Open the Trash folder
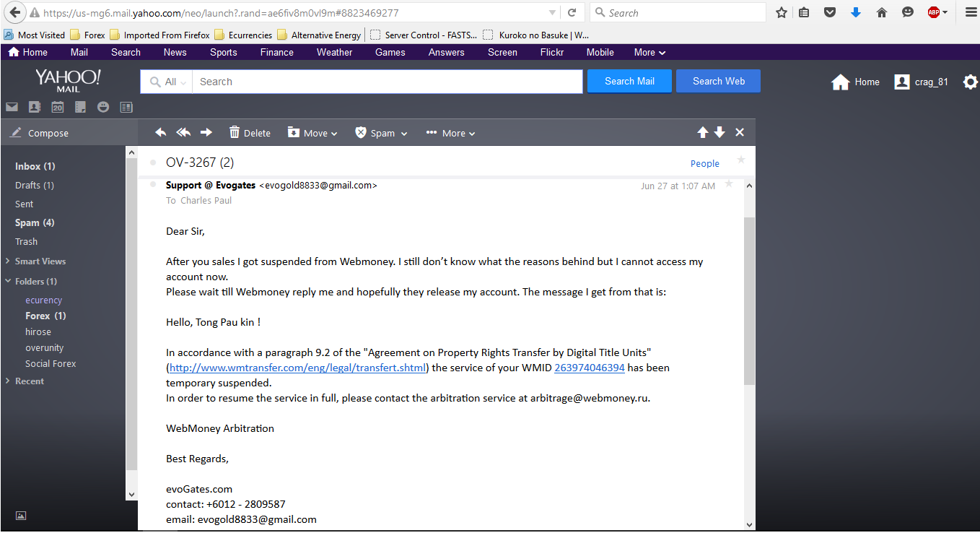The image size is (980, 533). click(26, 241)
